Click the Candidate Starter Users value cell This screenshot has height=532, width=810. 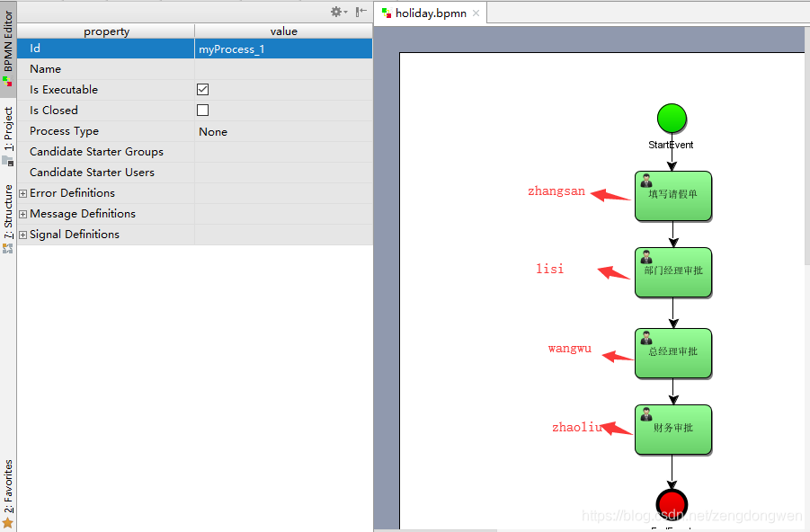(x=283, y=173)
